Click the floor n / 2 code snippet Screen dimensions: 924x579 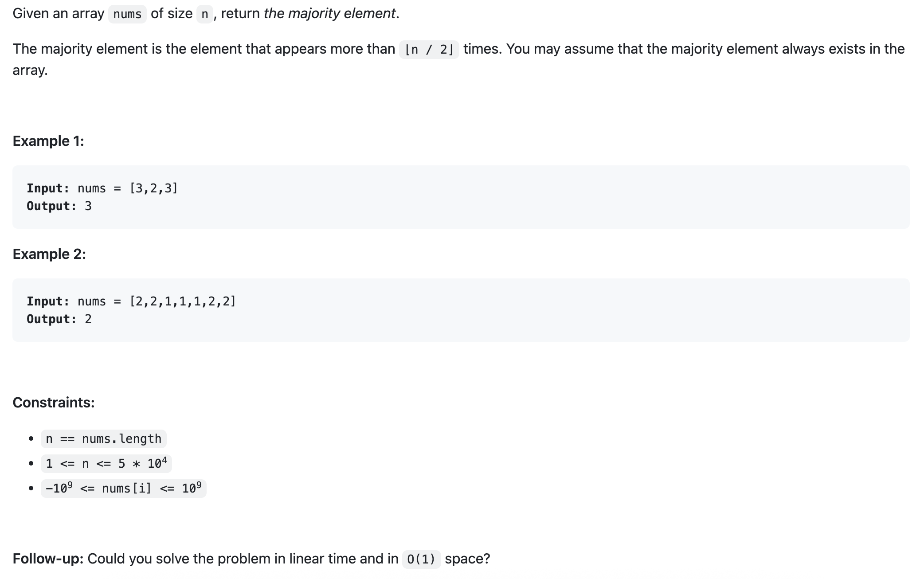(429, 50)
